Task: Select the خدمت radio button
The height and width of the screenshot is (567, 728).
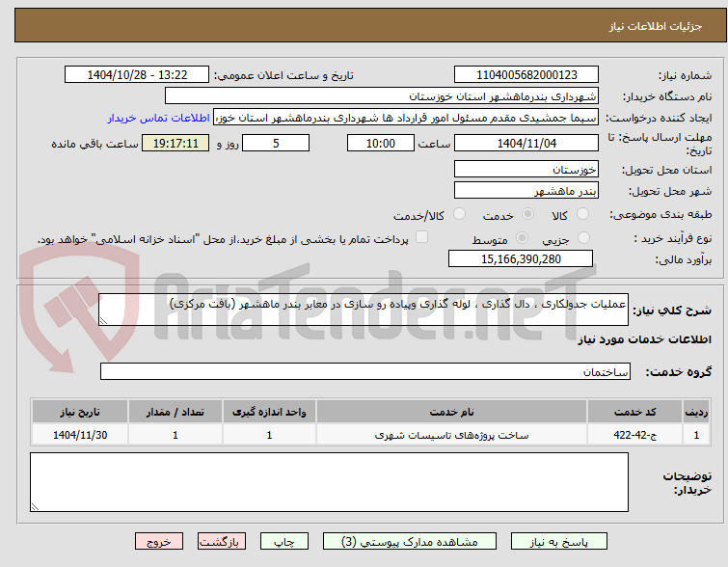Action: click(527, 214)
